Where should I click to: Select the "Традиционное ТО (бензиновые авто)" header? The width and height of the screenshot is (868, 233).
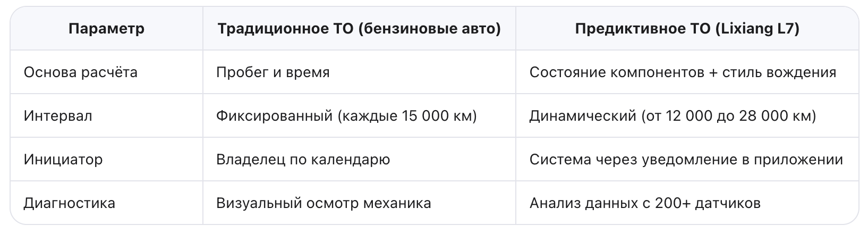(359, 29)
